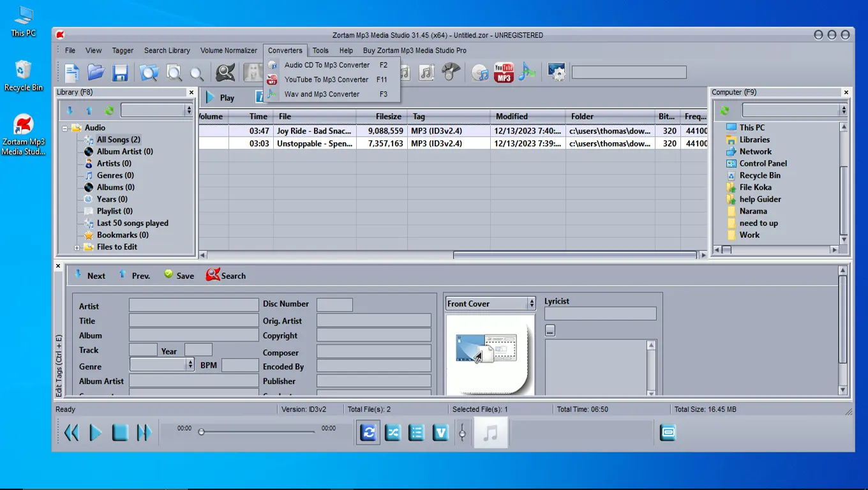Click the New document toolbar icon
The image size is (868, 490).
[x=72, y=73]
